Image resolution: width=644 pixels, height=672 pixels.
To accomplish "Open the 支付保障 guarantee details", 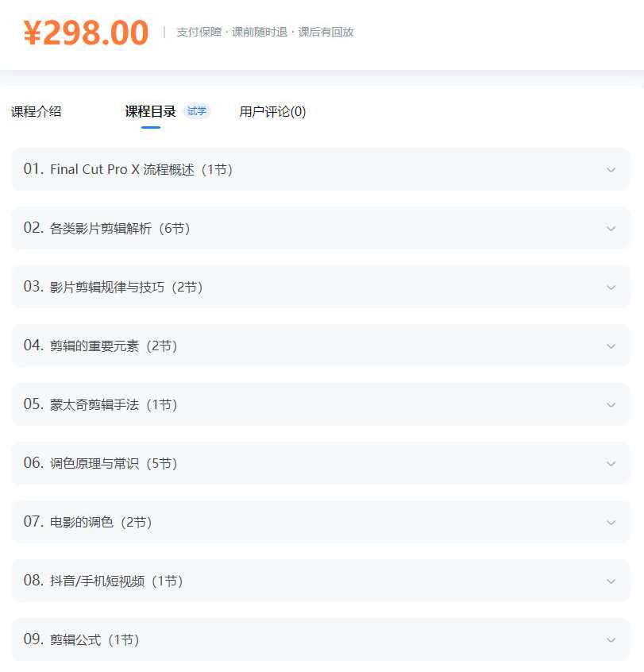I will [x=199, y=32].
